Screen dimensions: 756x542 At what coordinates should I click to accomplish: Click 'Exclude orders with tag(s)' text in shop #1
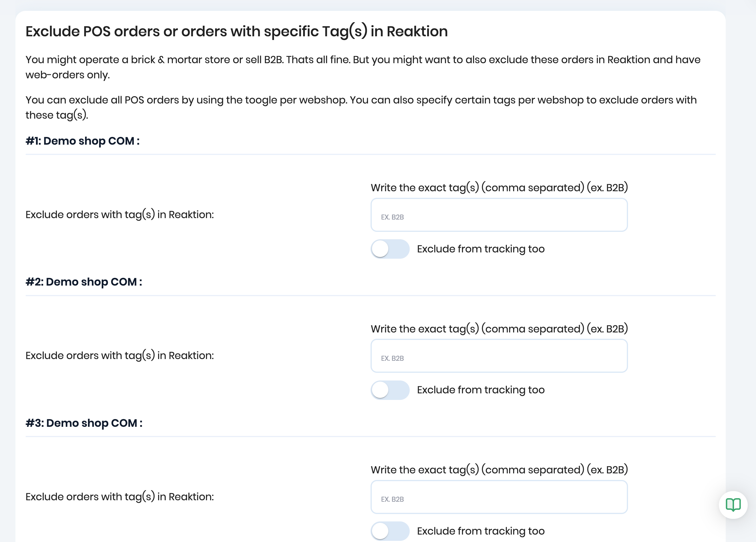pyautogui.click(x=120, y=214)
